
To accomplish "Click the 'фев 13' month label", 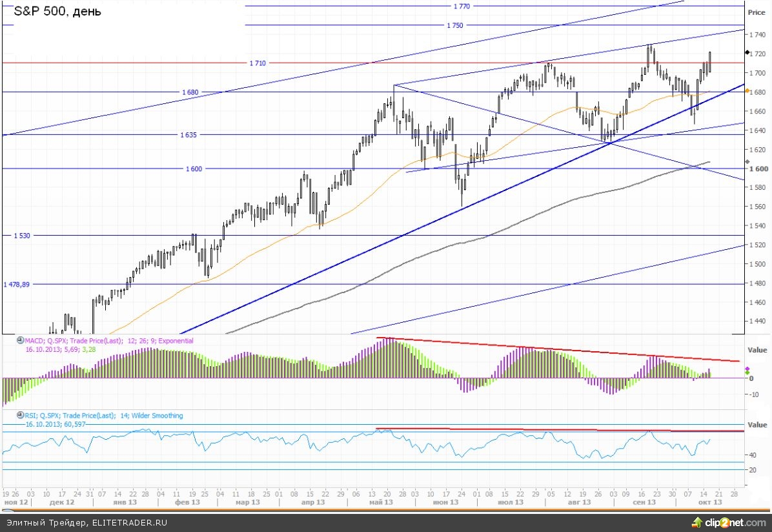I will click(187, 502).
